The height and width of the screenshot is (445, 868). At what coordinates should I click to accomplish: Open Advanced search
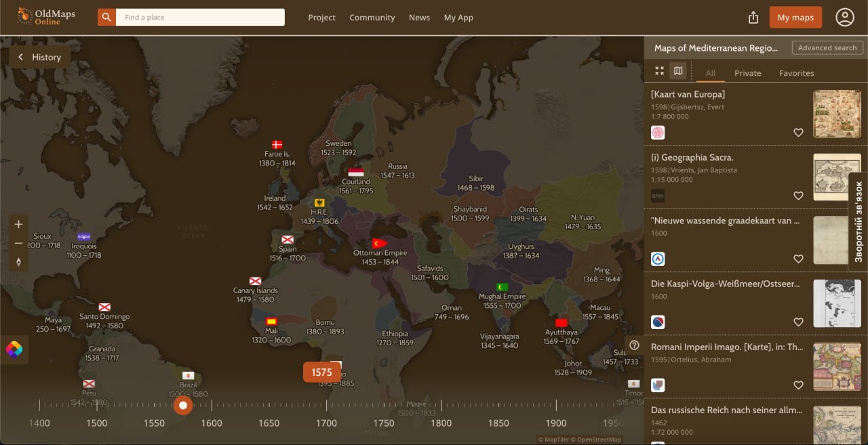point(827,47)
